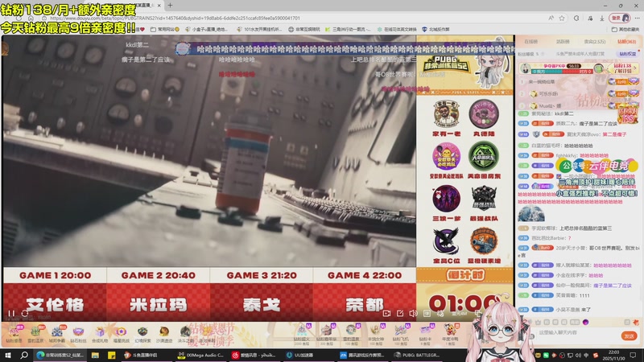
Task: Send the 钻粉卡 gift
Action: (426, 334)
